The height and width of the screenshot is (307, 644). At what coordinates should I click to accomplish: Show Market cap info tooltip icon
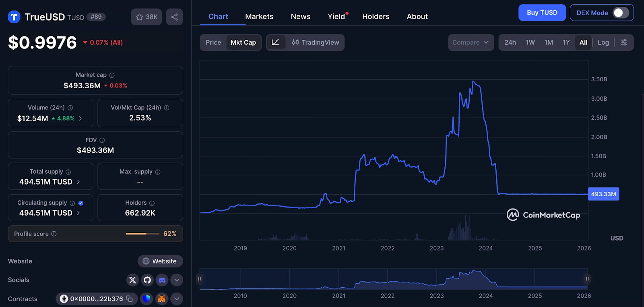coord(112,75)
